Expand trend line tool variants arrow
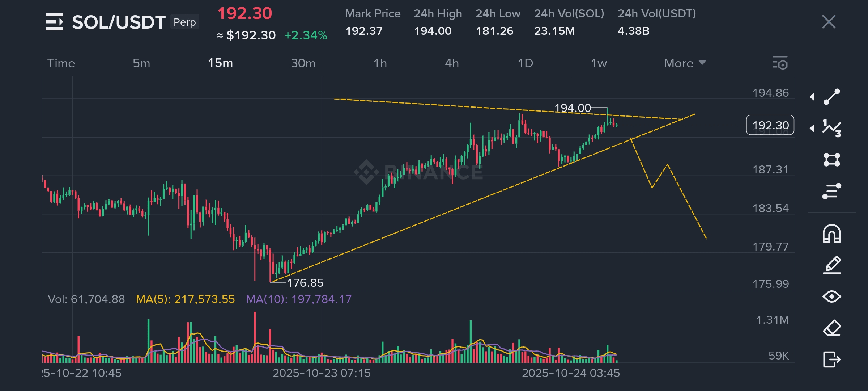This screenshot has height=391, width=868. pyautogui.click(x=812, y=97)
